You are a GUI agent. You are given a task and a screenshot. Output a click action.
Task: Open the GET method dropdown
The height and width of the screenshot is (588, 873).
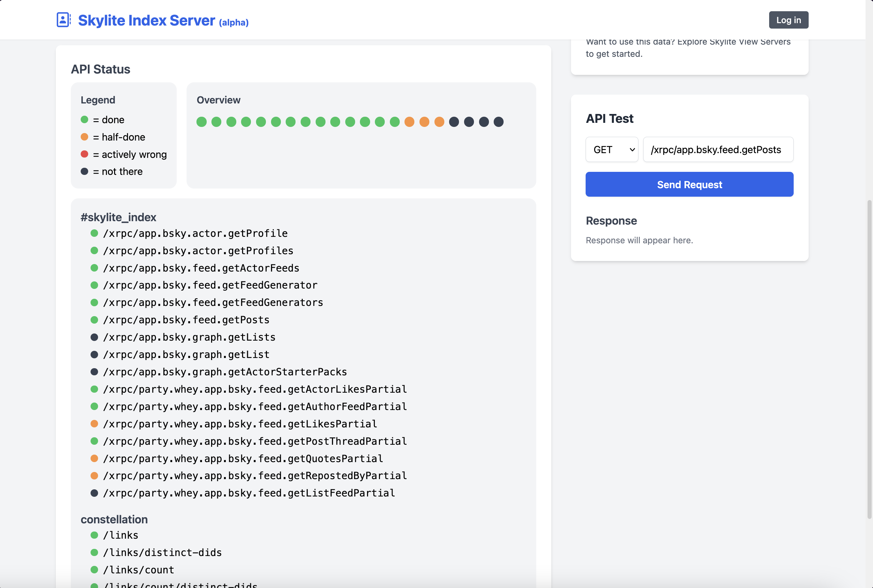611,149
